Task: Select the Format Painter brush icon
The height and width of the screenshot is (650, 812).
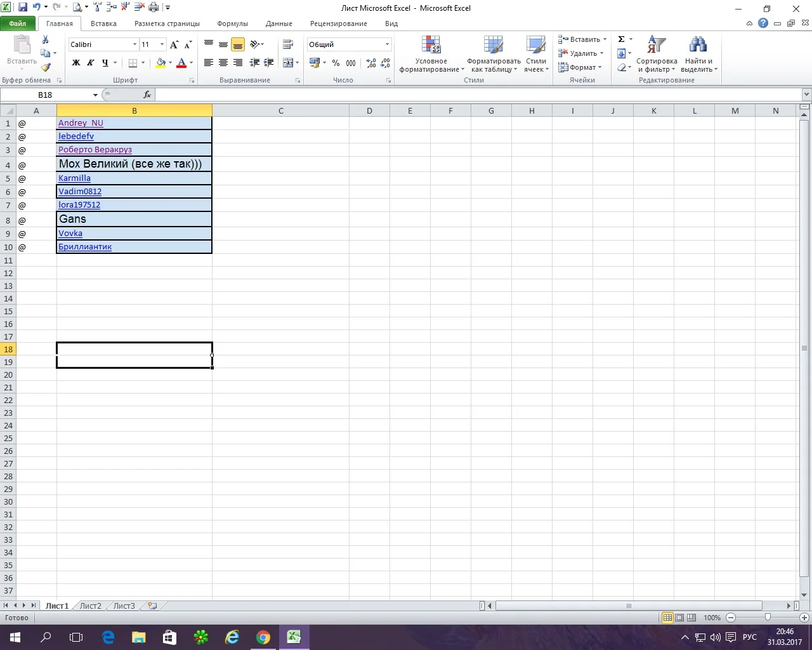Action: coord(46,67)
